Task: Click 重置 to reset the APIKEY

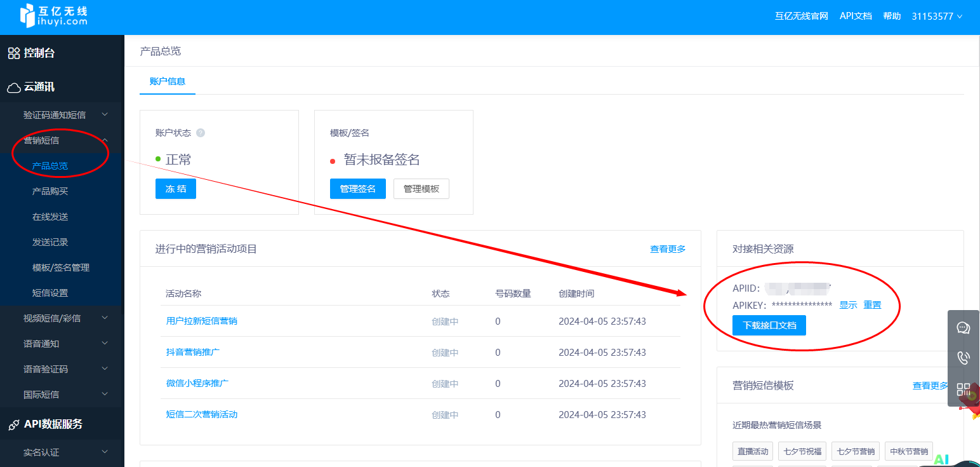Action: click(873, 305)
